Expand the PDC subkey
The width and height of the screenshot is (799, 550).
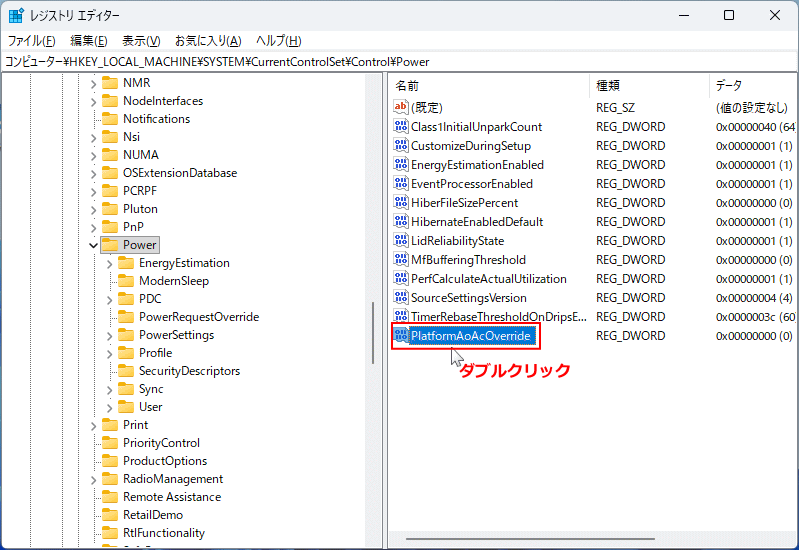(x=110, y=299)
